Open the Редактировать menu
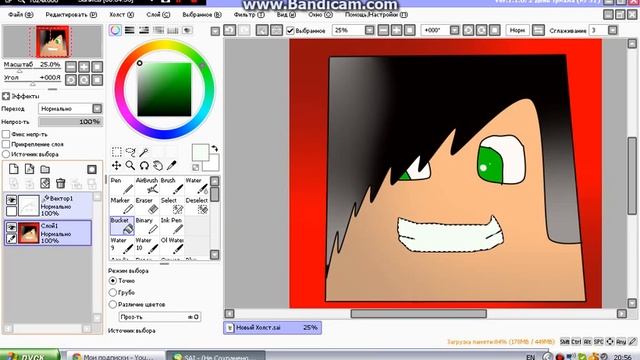This screenshot has height=360, width=640. pos(71,15)
